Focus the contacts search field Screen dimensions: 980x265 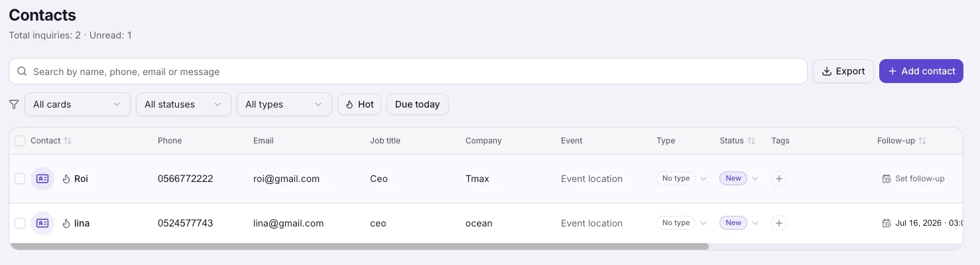pyautogui.click(x=408, y=71)
